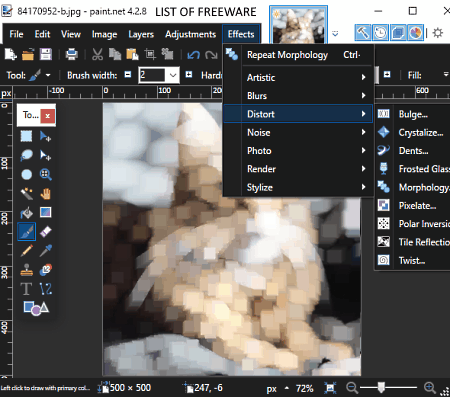Select the Move Selected Pixels tool
Image resolution: width=450 pixels, height=397 pixels.
coord(45,136)
